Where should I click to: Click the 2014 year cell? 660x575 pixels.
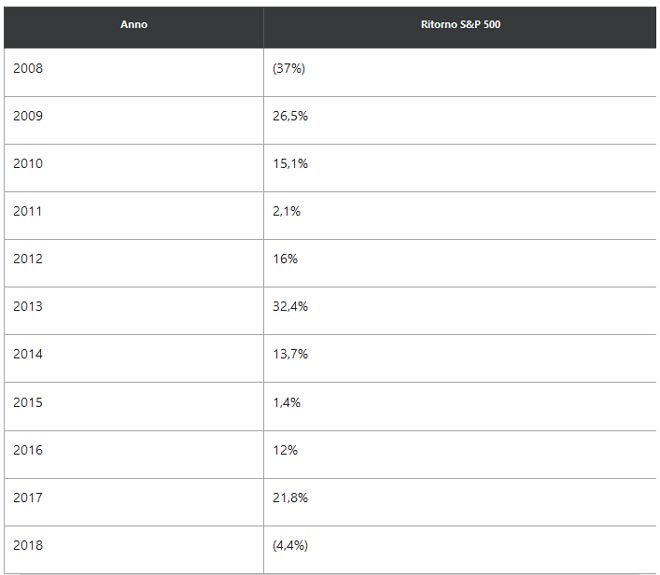[28, 354]
